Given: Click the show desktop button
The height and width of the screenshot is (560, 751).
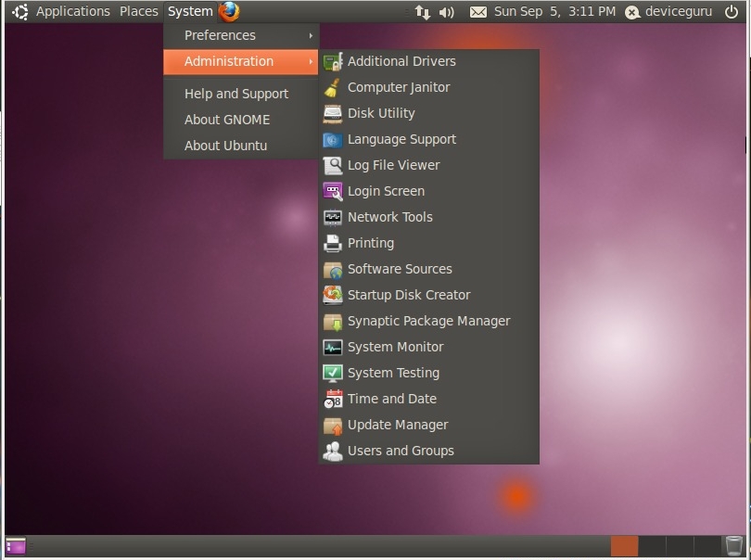Looking at the screenshot, I should tap(16, 545).
